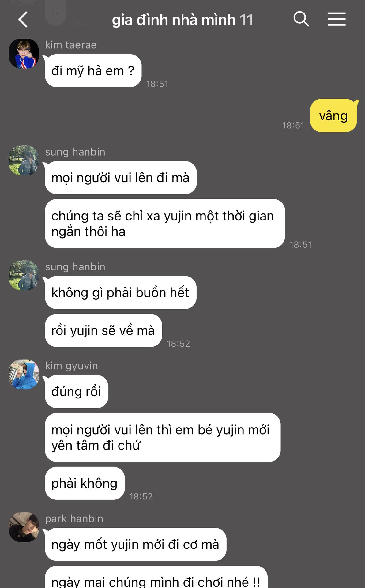This screenshot has height=588, width=365.
Task: Open kim gyuvin's avatar in blue hoodie
Action: (24, 374)
